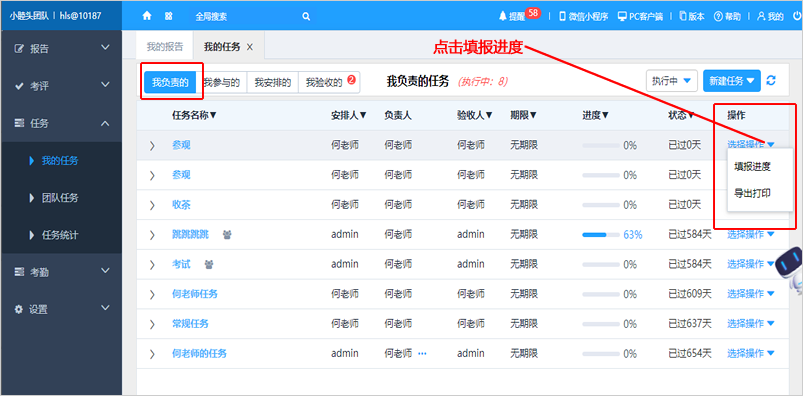This screenshot has width=803, height=396.
Task: Click the 已过584天 status in 跳跳跳跳 row
Action: coord(690,235)
